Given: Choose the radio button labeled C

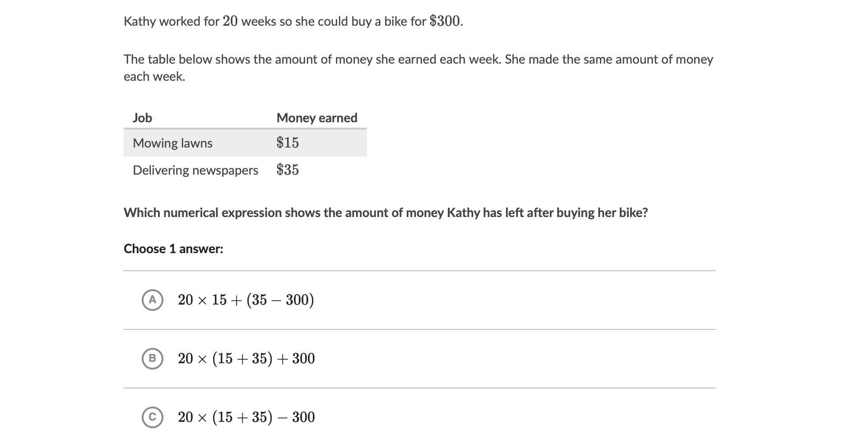Looking at the screenshot, I should tap(153, 417).
